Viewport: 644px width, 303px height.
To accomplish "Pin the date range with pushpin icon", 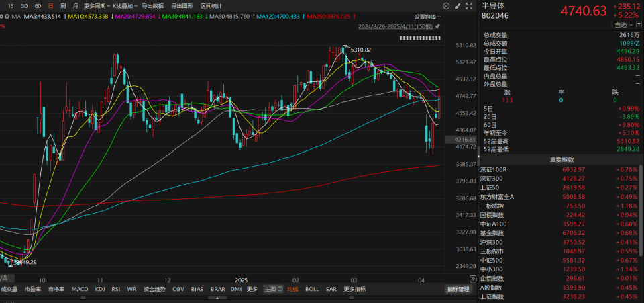I will [437, 26].
